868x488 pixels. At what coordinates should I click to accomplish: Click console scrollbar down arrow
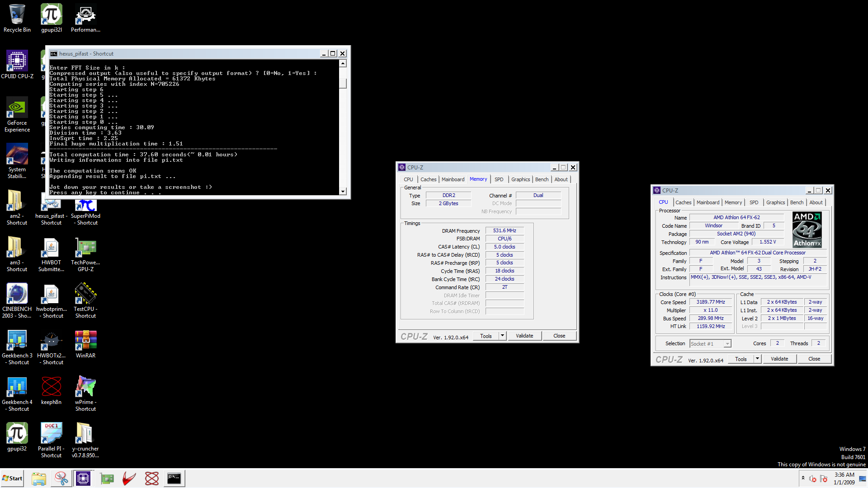coord(343,192)
